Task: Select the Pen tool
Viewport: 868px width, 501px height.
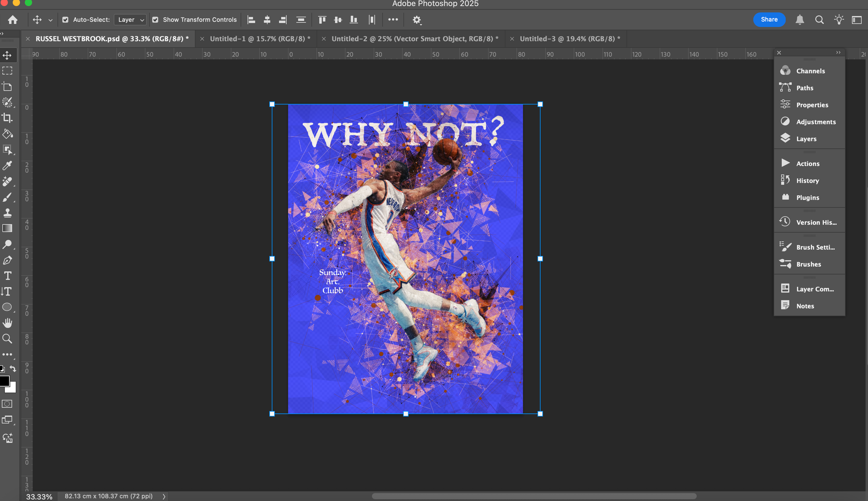Action: pyautogui.click(x=7, y=260)
